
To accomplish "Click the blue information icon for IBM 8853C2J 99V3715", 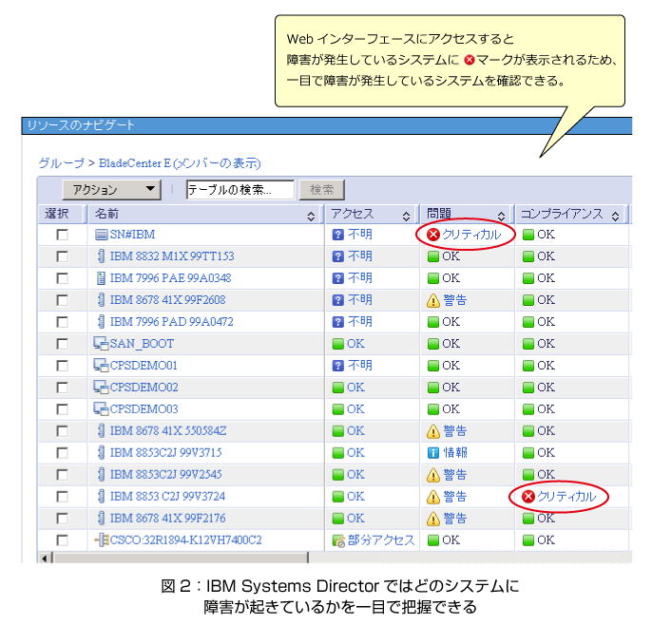I will [x=433, y=453].
